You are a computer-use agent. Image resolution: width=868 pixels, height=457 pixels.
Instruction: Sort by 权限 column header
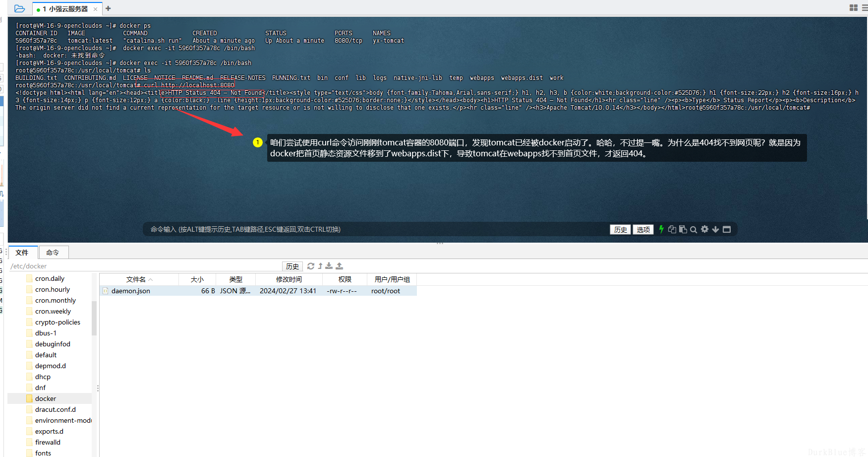[x=345, y=279]
